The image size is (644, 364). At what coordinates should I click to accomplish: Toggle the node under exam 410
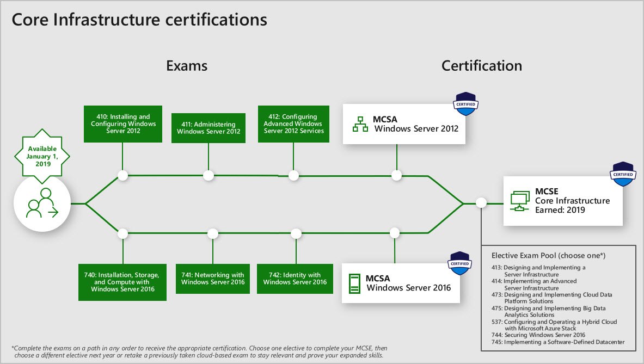(122, 175)
